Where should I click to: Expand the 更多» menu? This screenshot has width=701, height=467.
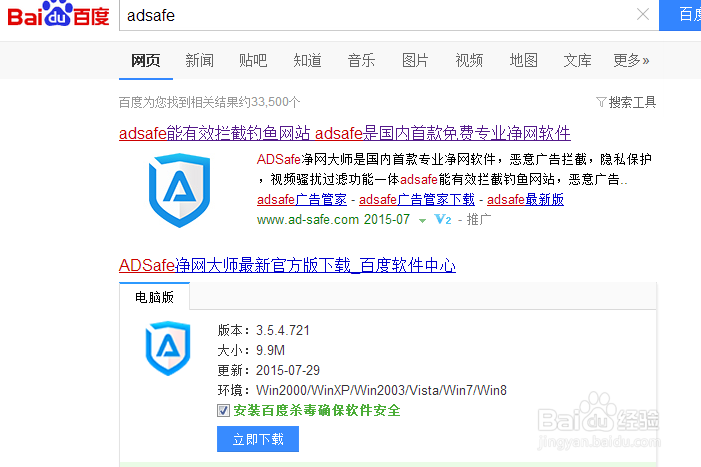pos(631,60)
